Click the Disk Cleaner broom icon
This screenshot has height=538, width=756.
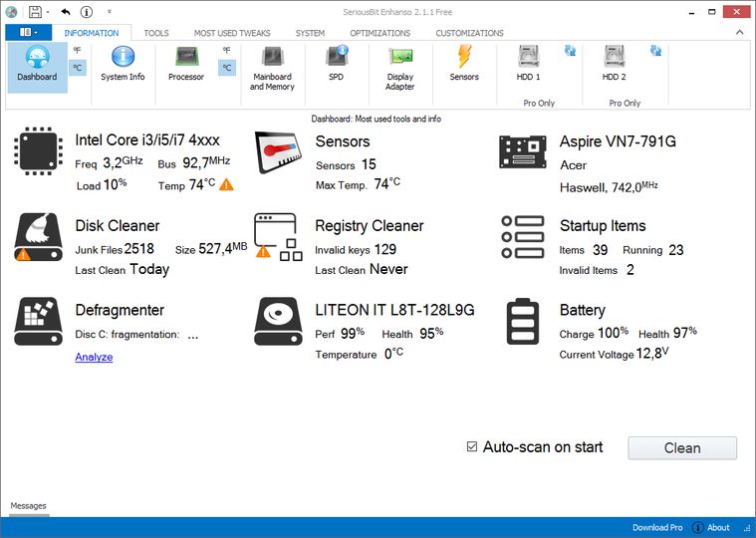(39, 237)
